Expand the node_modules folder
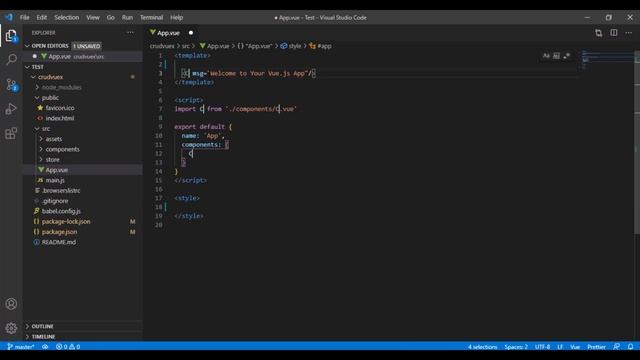This screenshot has height=360, width=640. (x=37, y=87)
